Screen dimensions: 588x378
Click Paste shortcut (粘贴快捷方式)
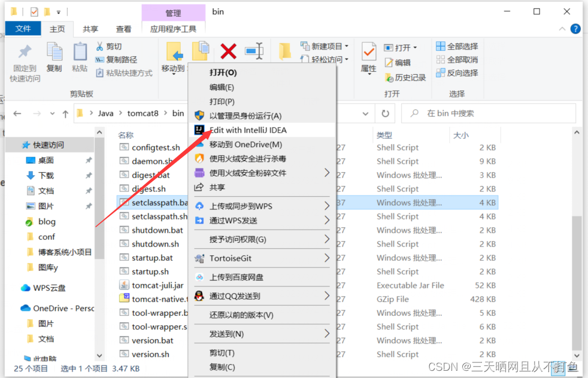click(x=124, y=73)
